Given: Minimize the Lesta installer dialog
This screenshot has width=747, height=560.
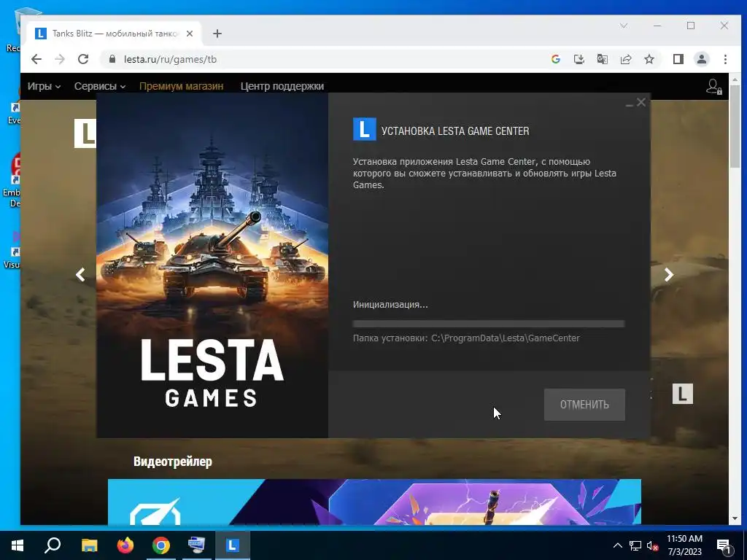Looking at the screenshot, I should 630,104.
